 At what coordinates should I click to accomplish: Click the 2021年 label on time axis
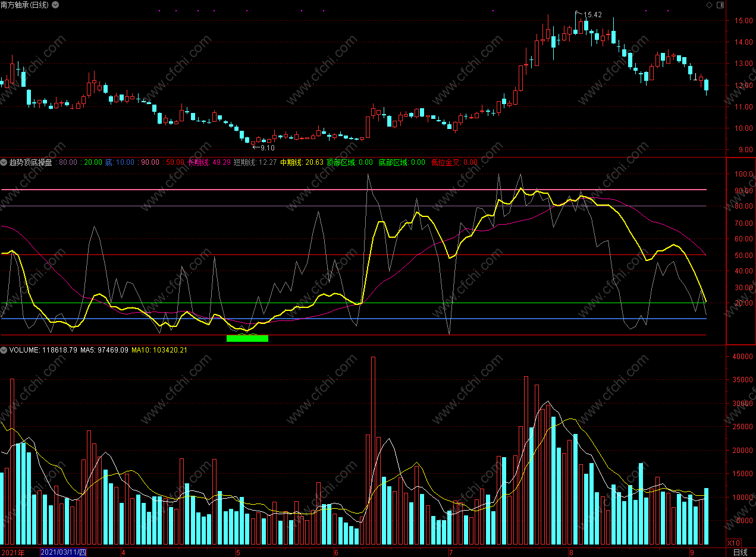coord(12,552)
